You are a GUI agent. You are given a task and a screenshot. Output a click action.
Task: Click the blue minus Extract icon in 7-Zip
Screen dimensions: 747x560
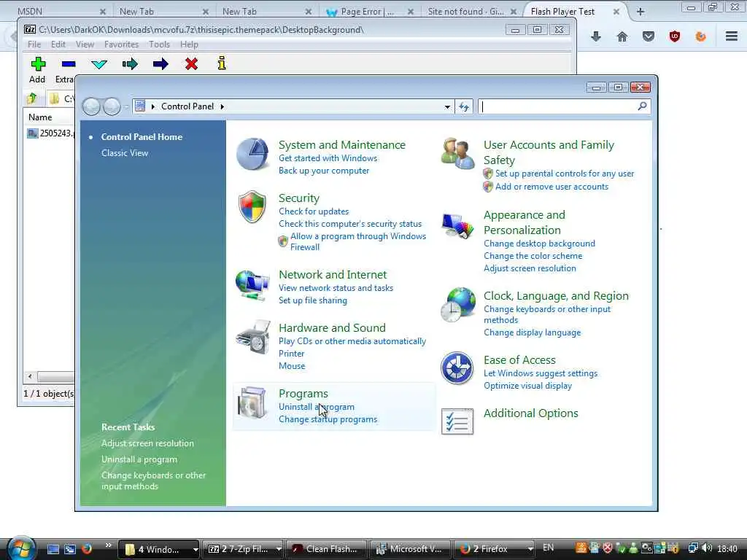69,64
